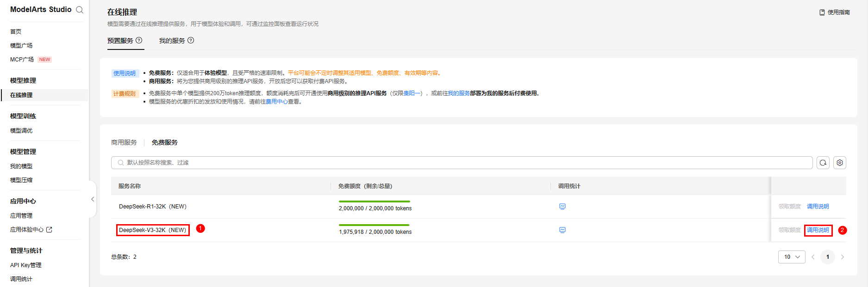Select the 免费服务 sub-tab

(165, 142)
